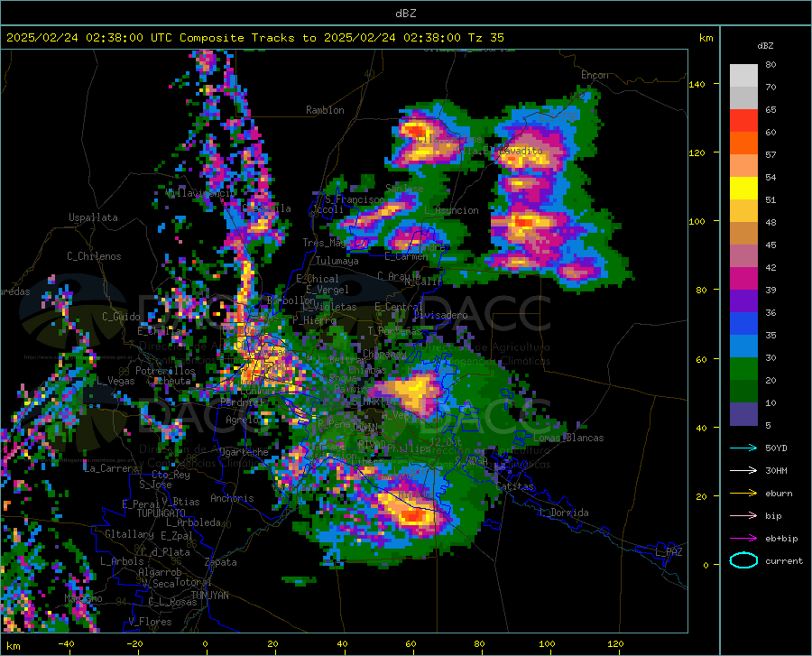The height and width of the screenshot is (656, 812).
Task: Click the dBZ title at top center
Action: click(405, 14)
